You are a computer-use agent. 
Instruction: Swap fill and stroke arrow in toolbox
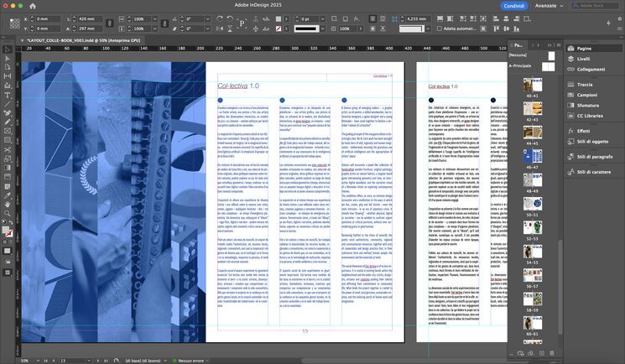click(x=11, y=222)
